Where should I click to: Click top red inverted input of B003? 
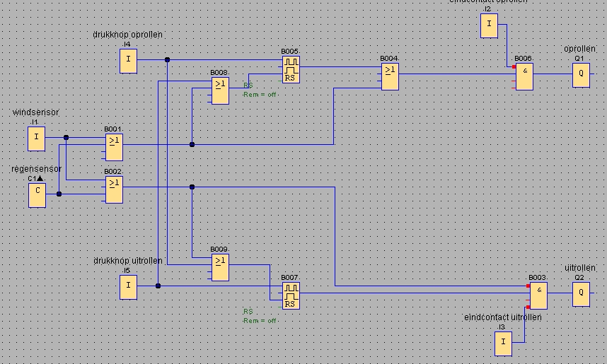(x=528, y=286)
